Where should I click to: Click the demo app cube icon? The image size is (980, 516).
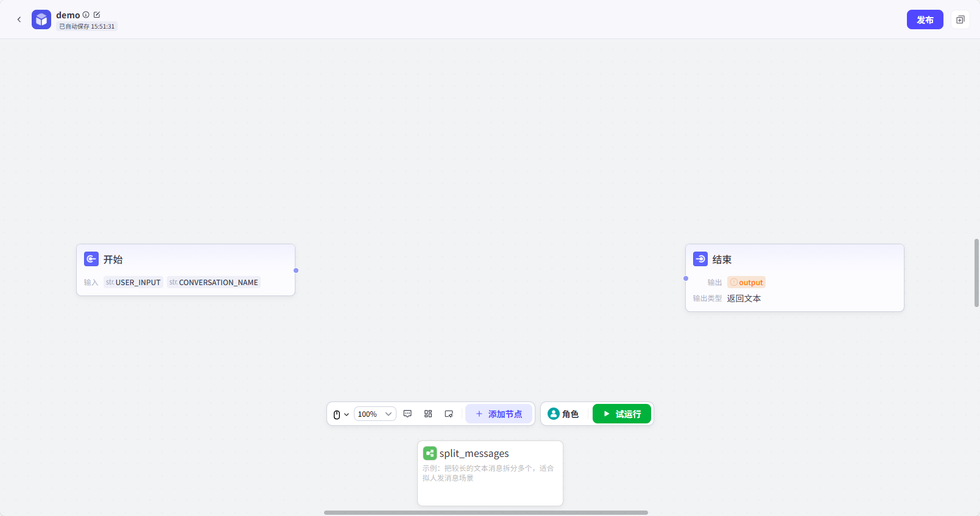[41, 19]
